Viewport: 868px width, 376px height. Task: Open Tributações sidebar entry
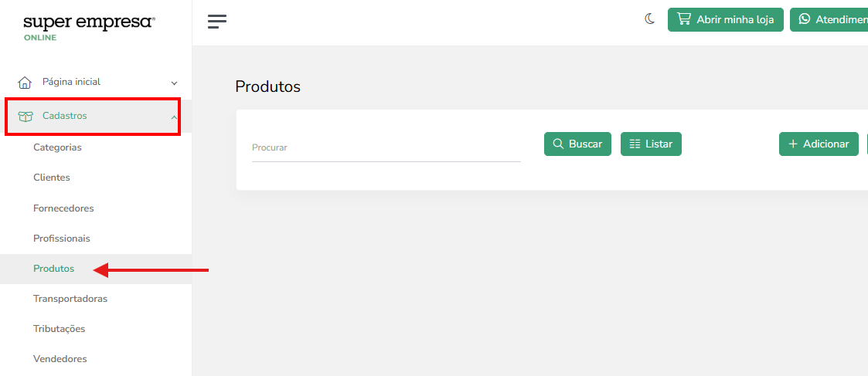[60, 328]
